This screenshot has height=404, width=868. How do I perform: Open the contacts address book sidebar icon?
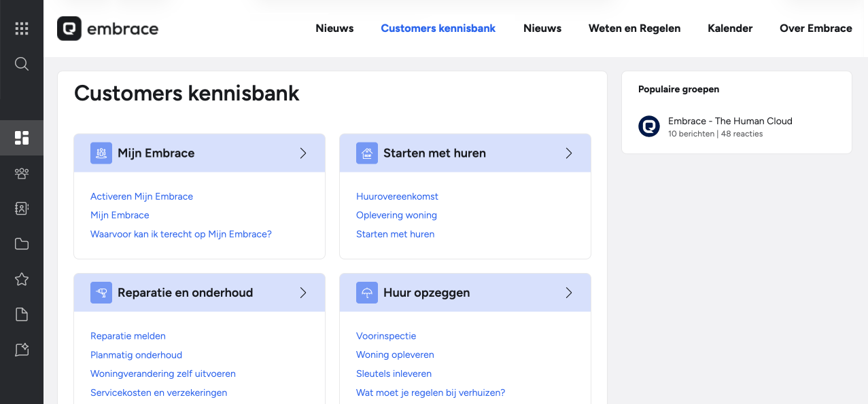point(22,208)
